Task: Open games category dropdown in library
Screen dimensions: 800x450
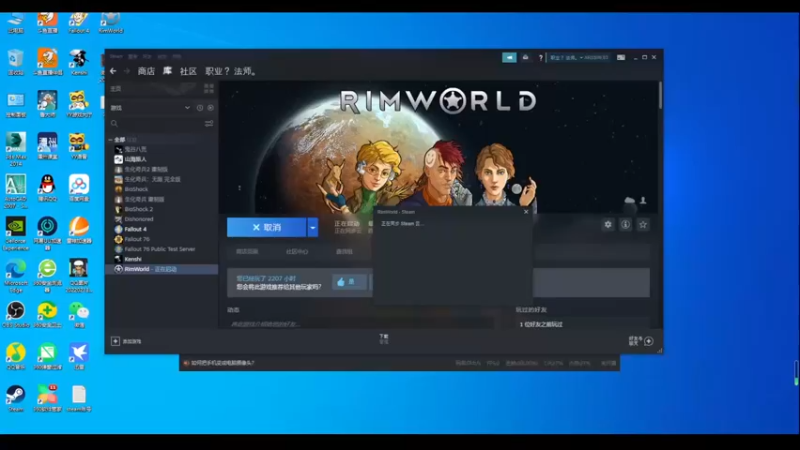Action: (187, 108)
